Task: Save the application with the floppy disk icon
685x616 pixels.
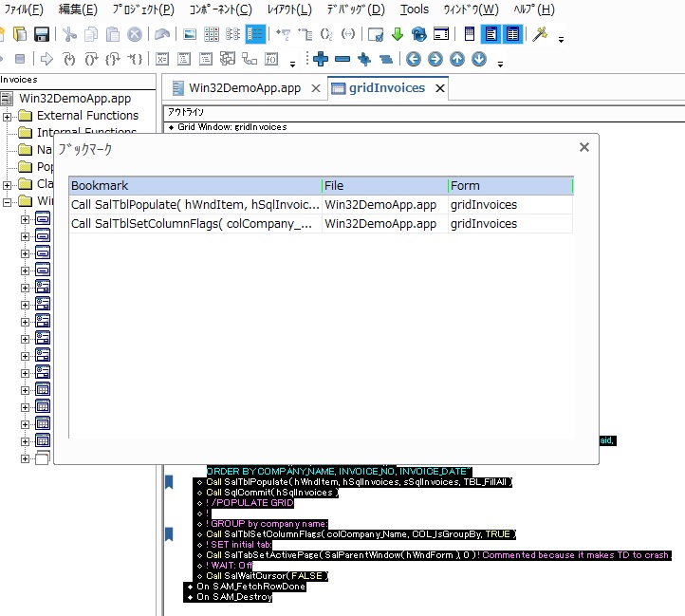Action: pos(42,34)
